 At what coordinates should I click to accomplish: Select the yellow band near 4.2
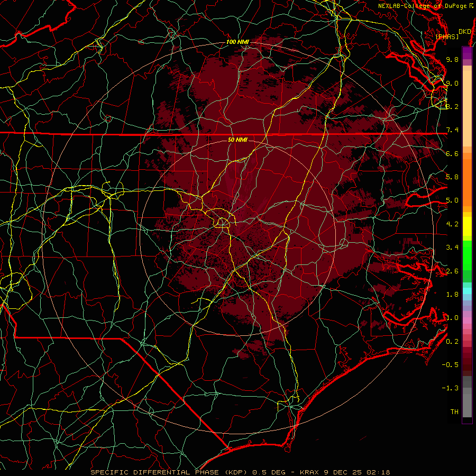tap(467, 226)
